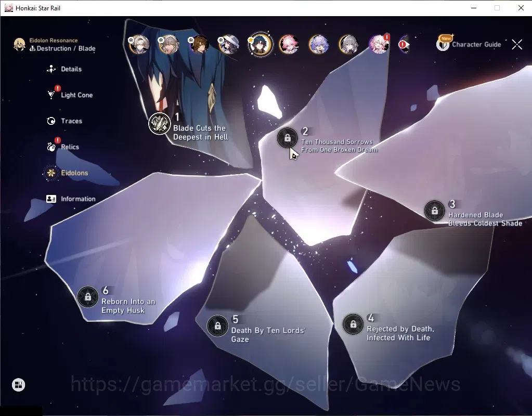Select the gray-haired headband character avatar
This screenshot has width=532, height=416.
click(x=139, y=44)
